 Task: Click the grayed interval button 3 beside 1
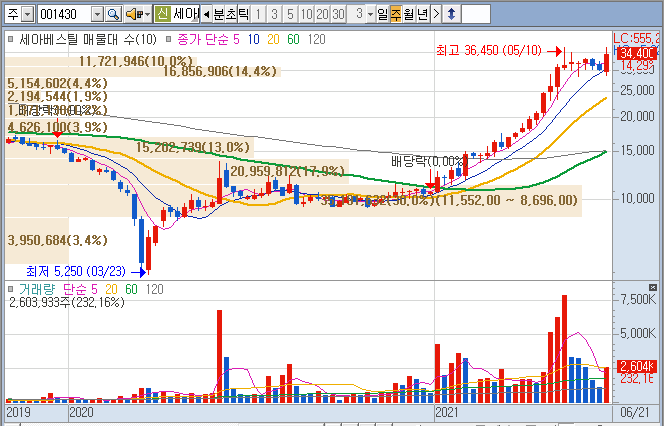pos(274,14)
